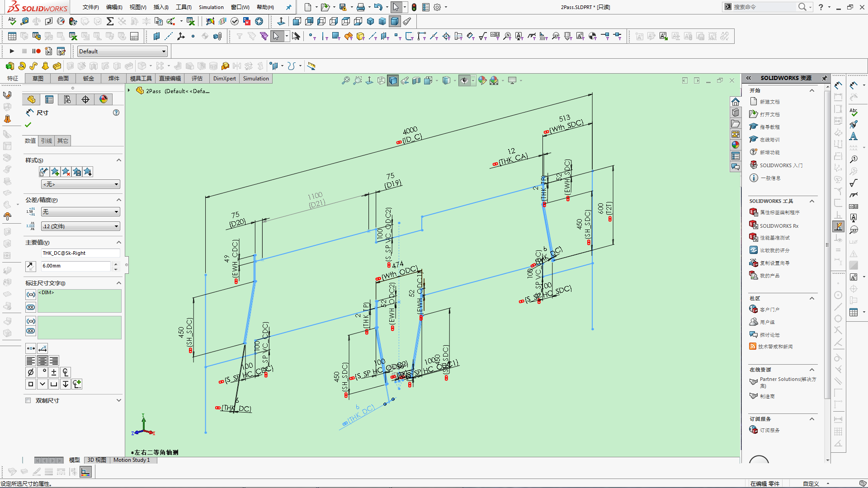Insert the diameter symbol into dimension text
The image size is (868, 488).
pos(31,372)
